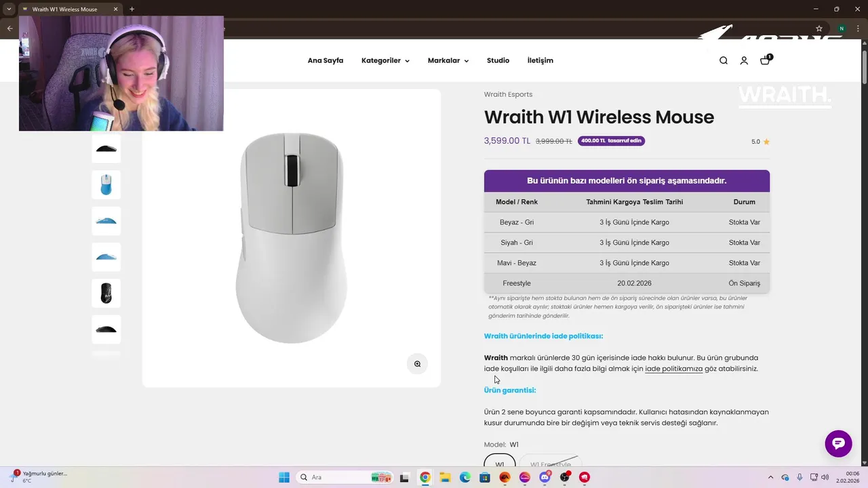Click the Beyaz - Gri table row
The image size is (868, 488).
click(627, 222)
